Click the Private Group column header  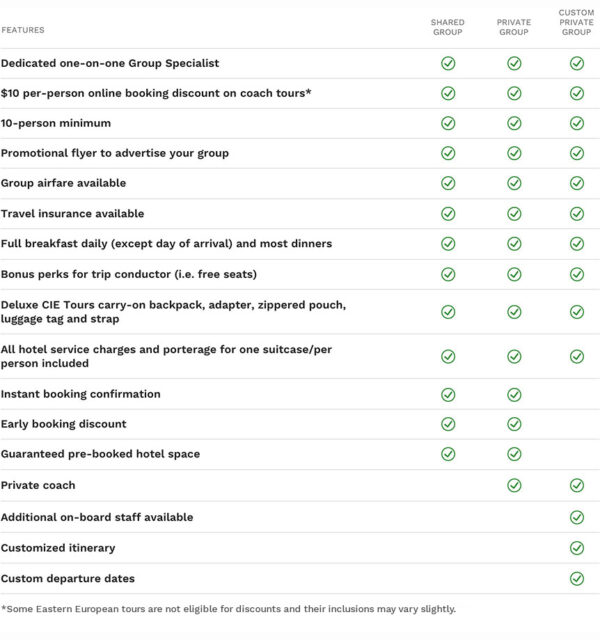coord(514,27)
